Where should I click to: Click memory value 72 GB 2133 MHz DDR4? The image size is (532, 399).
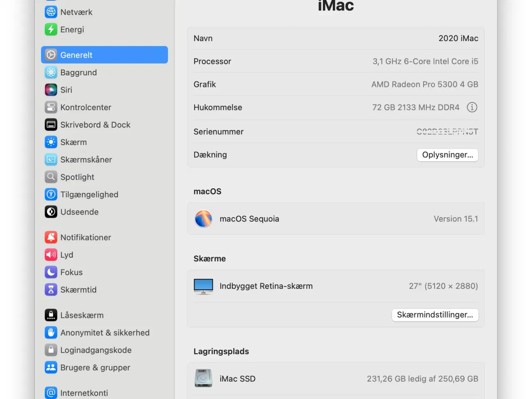416,107
